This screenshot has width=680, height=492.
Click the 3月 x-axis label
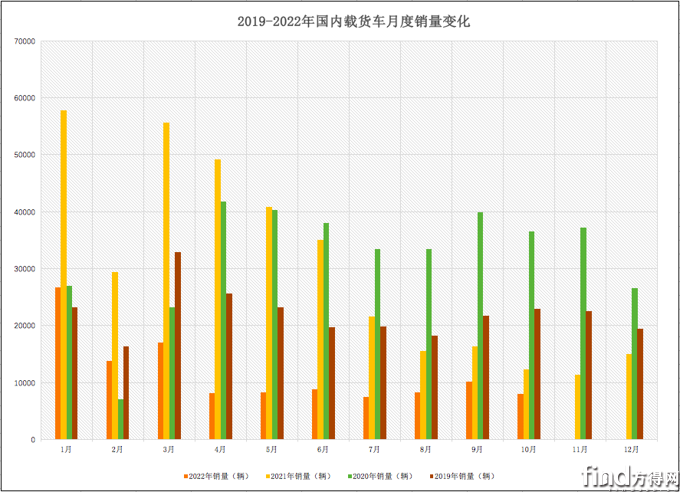169,449
